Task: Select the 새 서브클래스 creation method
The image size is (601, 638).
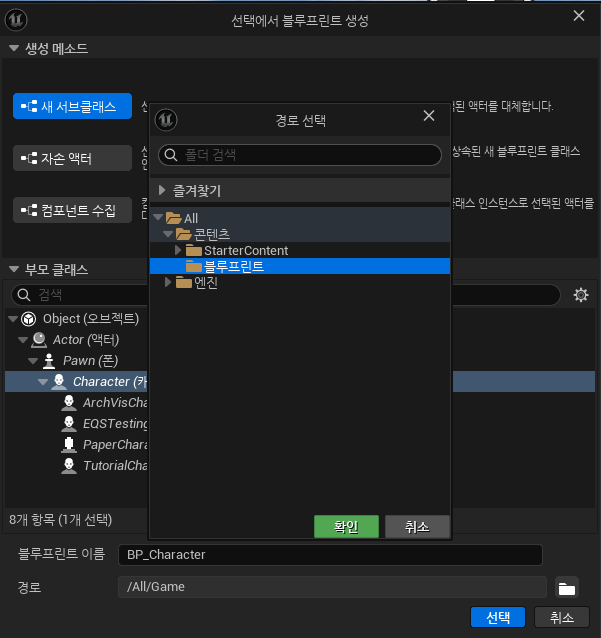Action: point(72,106)
